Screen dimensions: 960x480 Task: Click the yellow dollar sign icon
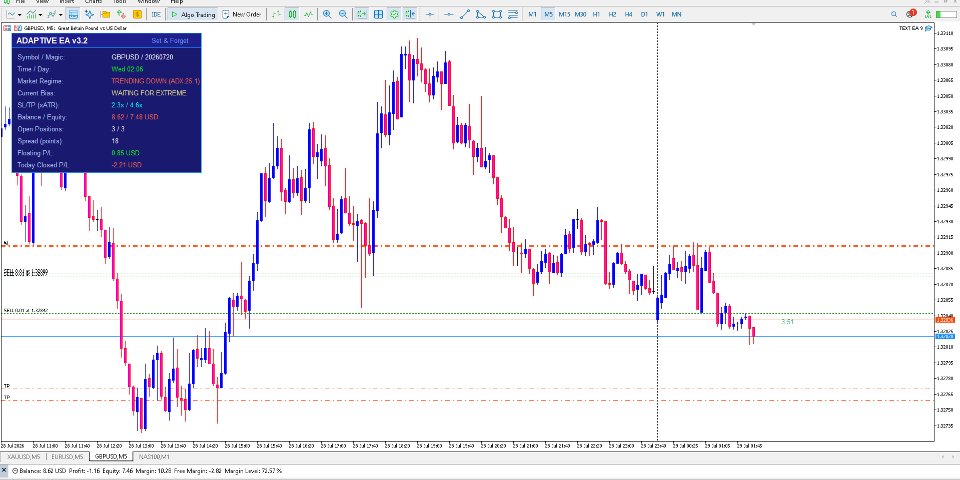tap(138, 14)
